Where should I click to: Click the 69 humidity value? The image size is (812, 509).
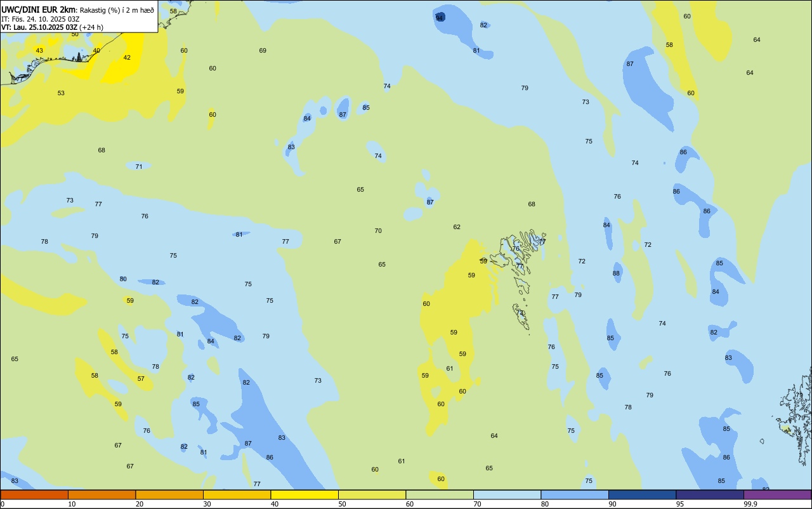(263, 51)
